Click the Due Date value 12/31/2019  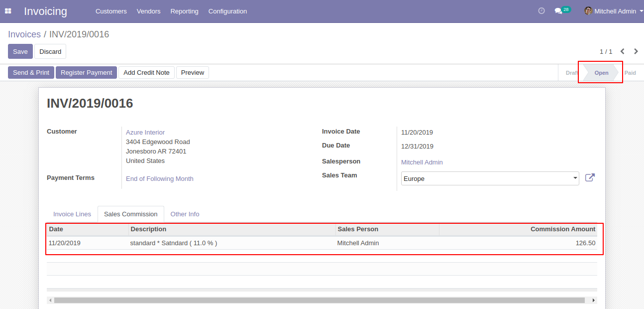(417, 147)
